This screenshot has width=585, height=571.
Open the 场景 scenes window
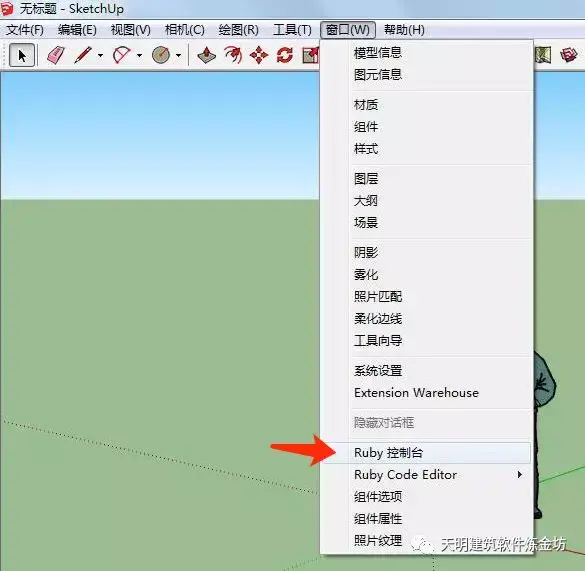tap(426, 223)
